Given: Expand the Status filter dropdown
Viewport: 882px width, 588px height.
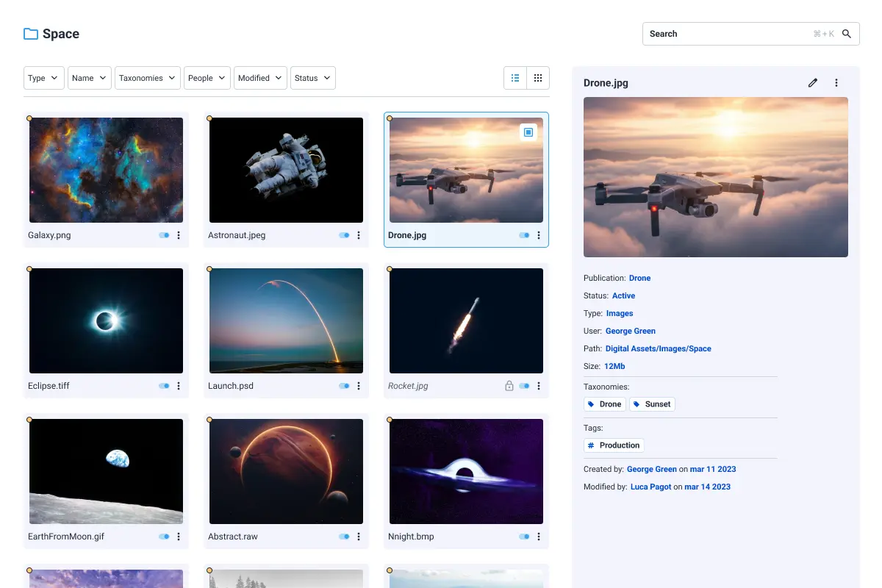Looking at the screenshot, I should pyautogui.click(x=312, y=78).
